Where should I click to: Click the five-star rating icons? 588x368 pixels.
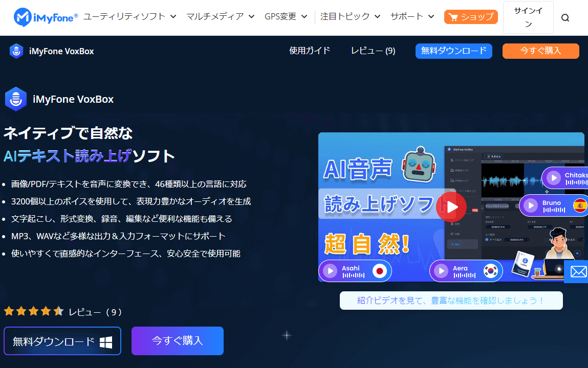34,311
